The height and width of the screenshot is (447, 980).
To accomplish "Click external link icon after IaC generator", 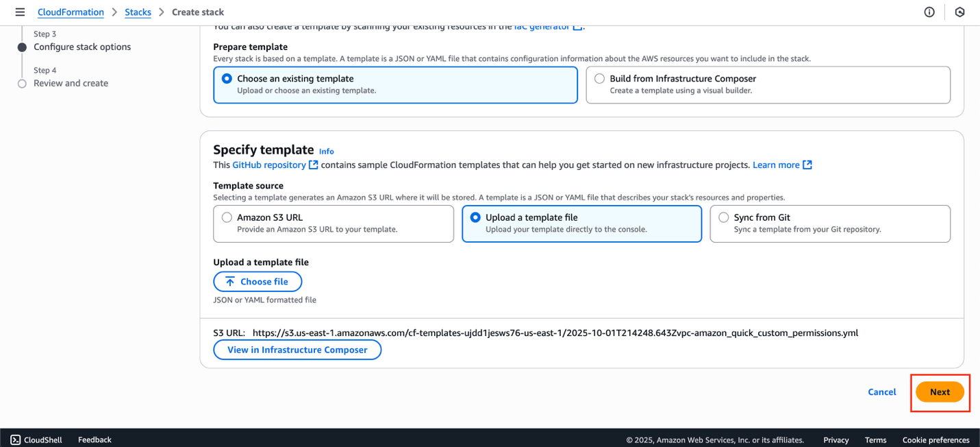I will (577, 27).
